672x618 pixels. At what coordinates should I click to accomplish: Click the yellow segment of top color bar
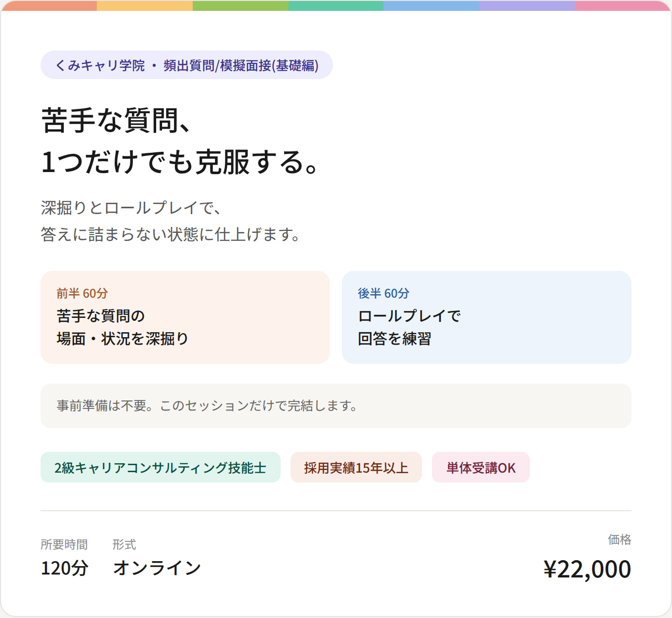[x=145, y=5]
